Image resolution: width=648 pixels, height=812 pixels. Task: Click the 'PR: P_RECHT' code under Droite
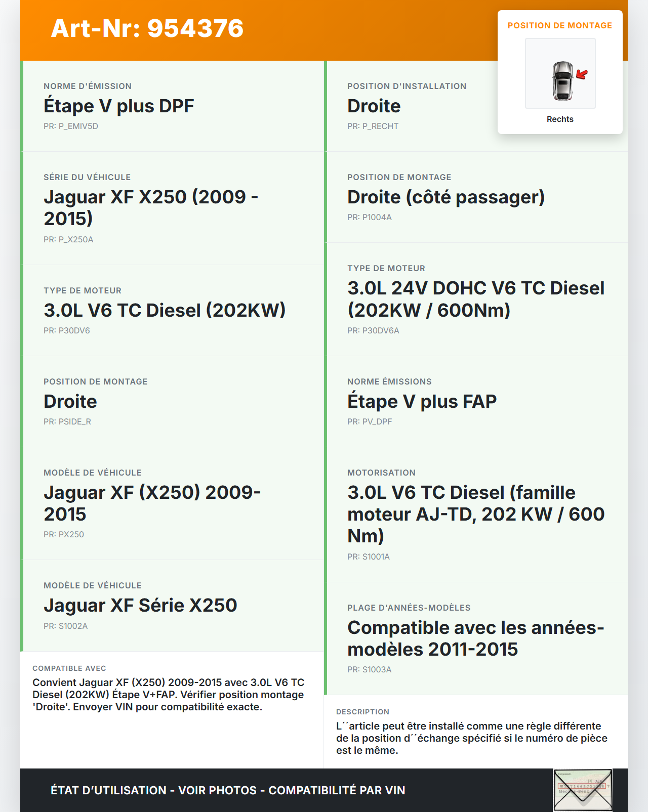click(373, 126)
